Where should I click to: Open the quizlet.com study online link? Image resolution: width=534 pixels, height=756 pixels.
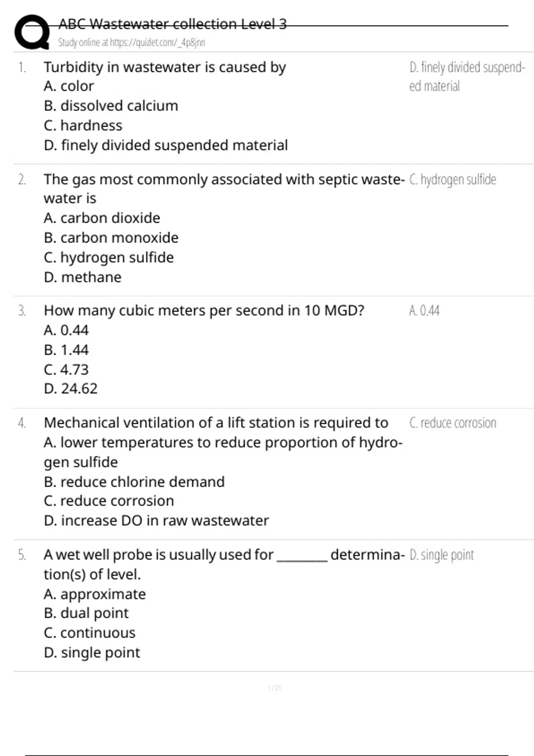tap(131, 43)
